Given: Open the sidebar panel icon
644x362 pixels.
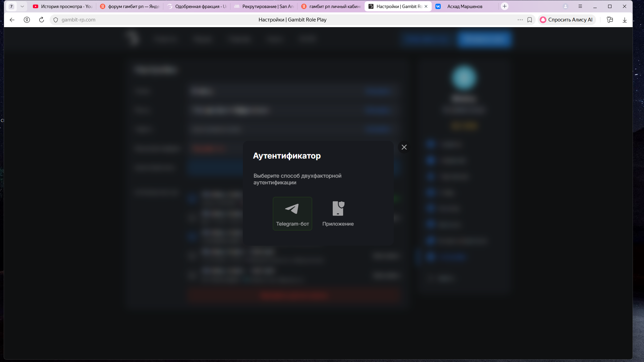Looking at the screenshot, I should point(610,20).
